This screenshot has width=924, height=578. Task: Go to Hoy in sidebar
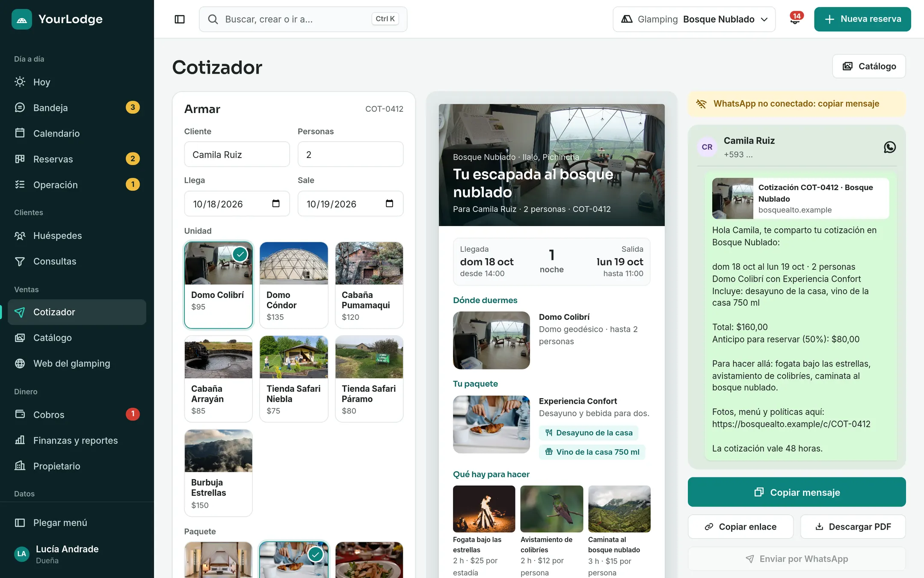(x=77, y=82)
